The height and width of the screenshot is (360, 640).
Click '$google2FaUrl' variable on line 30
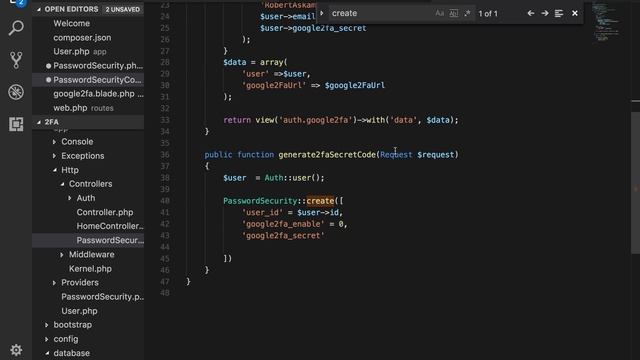[x=355, y=85]
